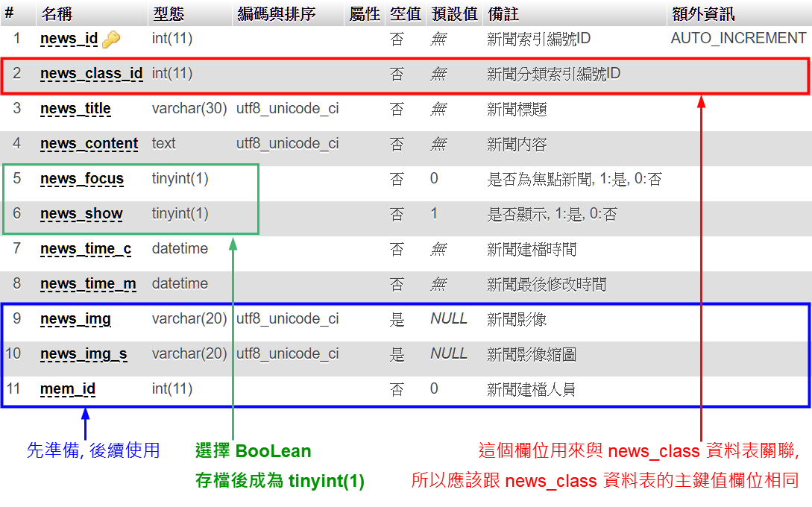Click the varchar(30) type of news_title
Screen dimensions: 812x507
[189, 109]
